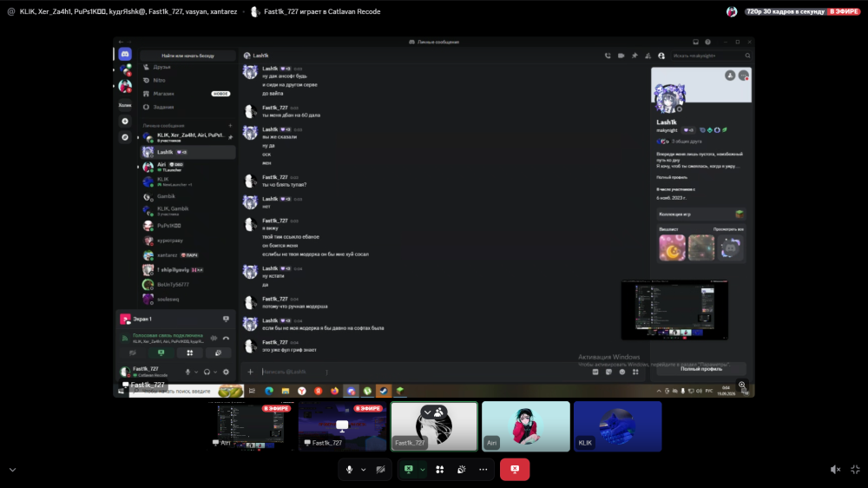Stop screen sharing with the green monitor button
Screen dimensions: 868x488
pos(409,469)
